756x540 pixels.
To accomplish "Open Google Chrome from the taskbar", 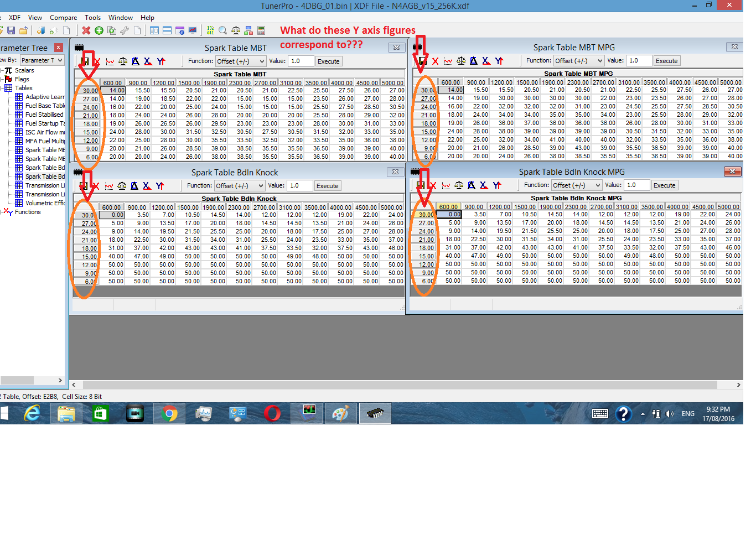I will click(x=169, y=413).
